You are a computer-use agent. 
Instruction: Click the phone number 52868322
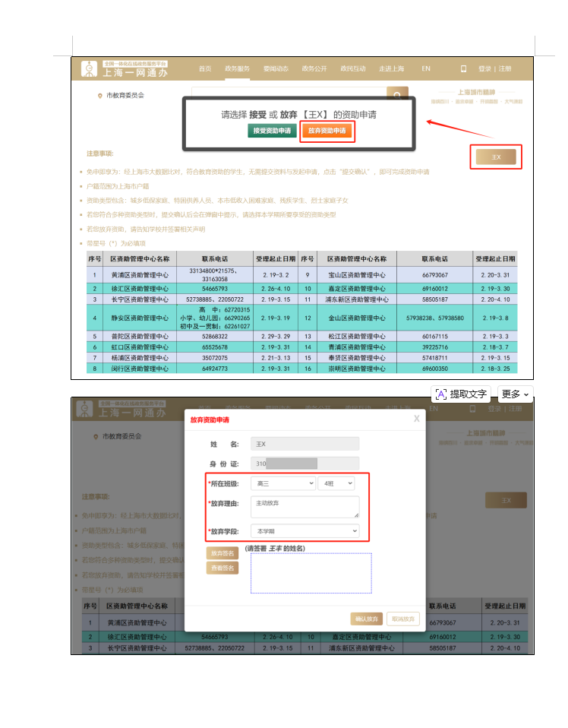point(215,336)
